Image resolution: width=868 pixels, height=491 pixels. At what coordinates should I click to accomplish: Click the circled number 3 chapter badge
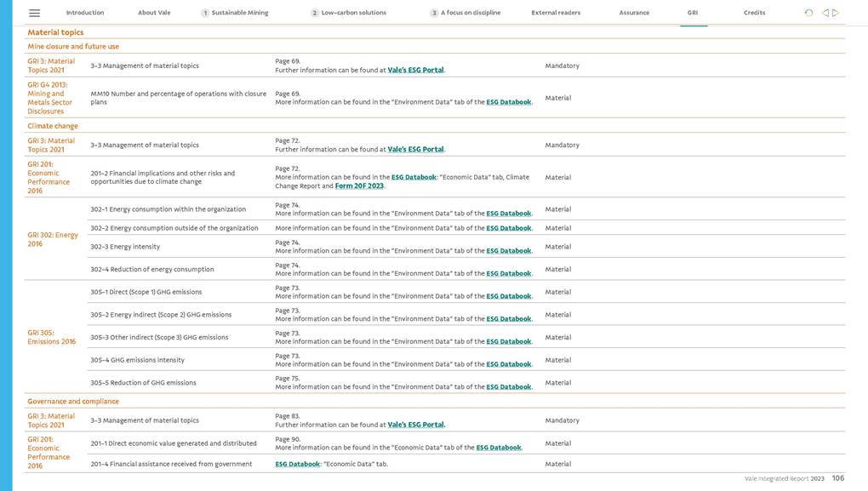pyautogui.click(x=434, y=13)
